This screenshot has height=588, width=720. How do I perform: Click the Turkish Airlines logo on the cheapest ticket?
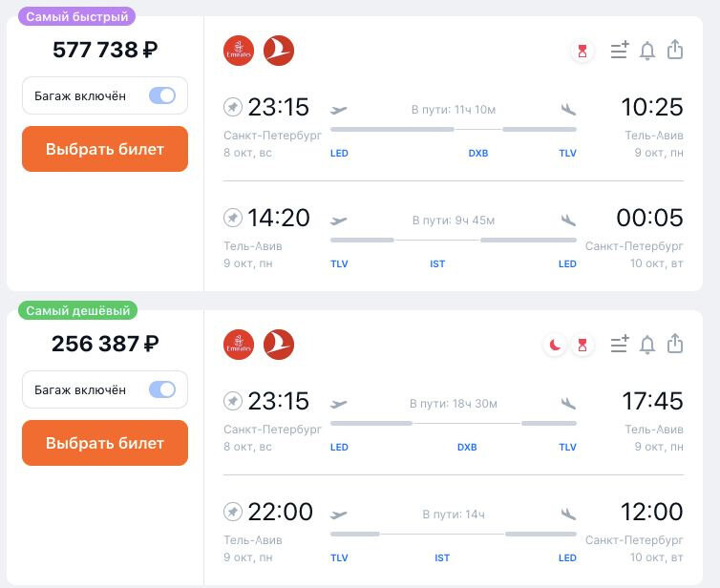click(279, 345)
